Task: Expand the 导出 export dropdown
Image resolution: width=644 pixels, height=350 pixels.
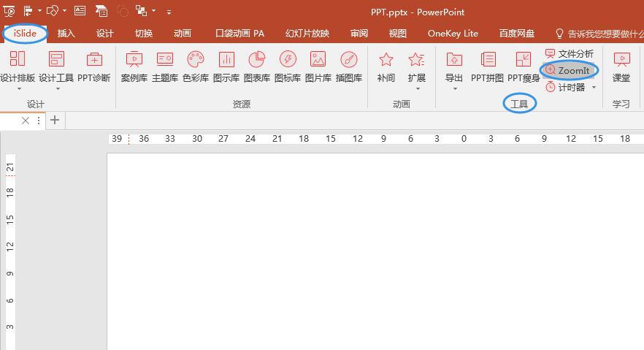Action: coord(454,89)
